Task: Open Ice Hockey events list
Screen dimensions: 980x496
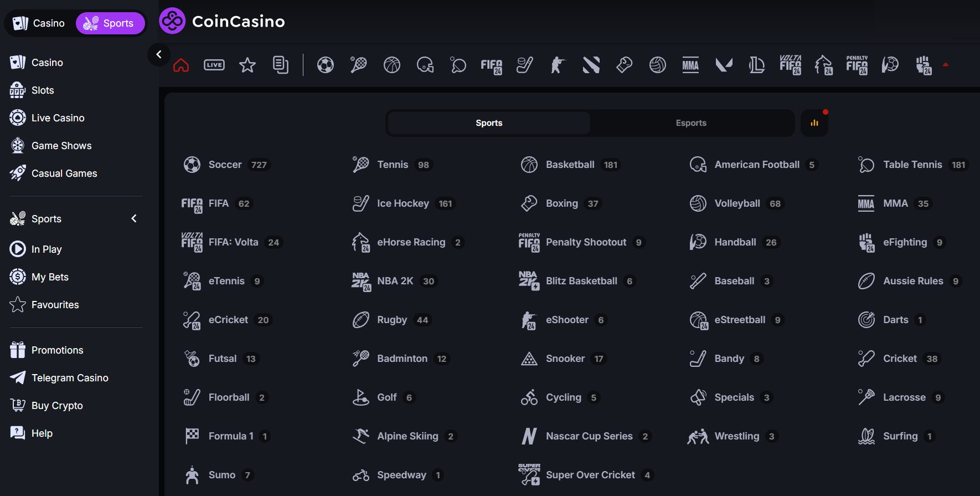Action: [403, 203]
